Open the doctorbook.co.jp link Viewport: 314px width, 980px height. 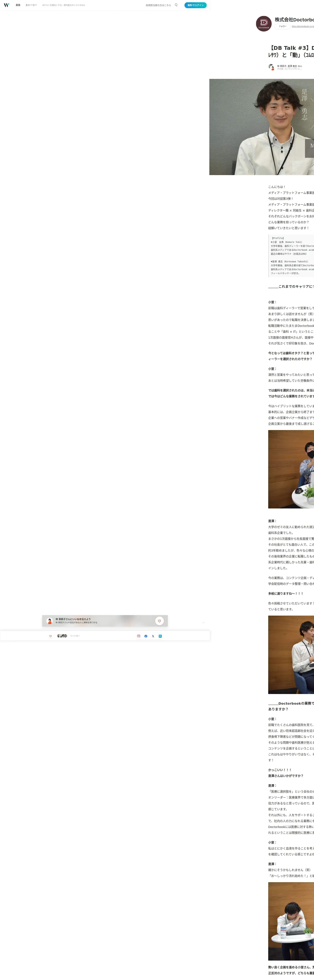[303, 27]
